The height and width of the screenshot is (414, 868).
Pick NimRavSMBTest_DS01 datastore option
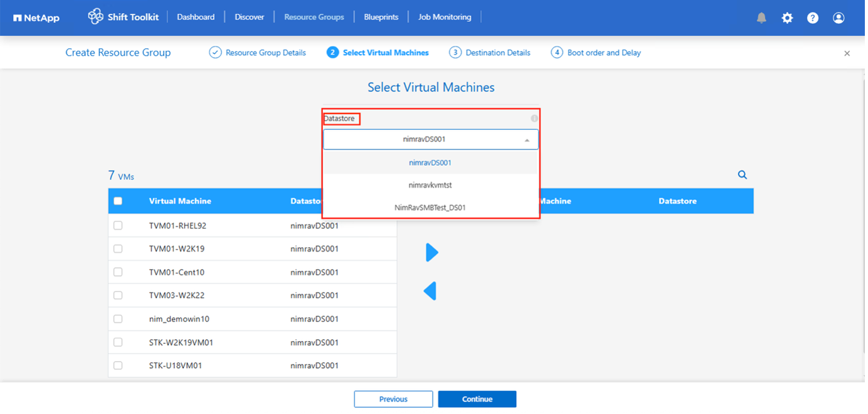point(430,208)
